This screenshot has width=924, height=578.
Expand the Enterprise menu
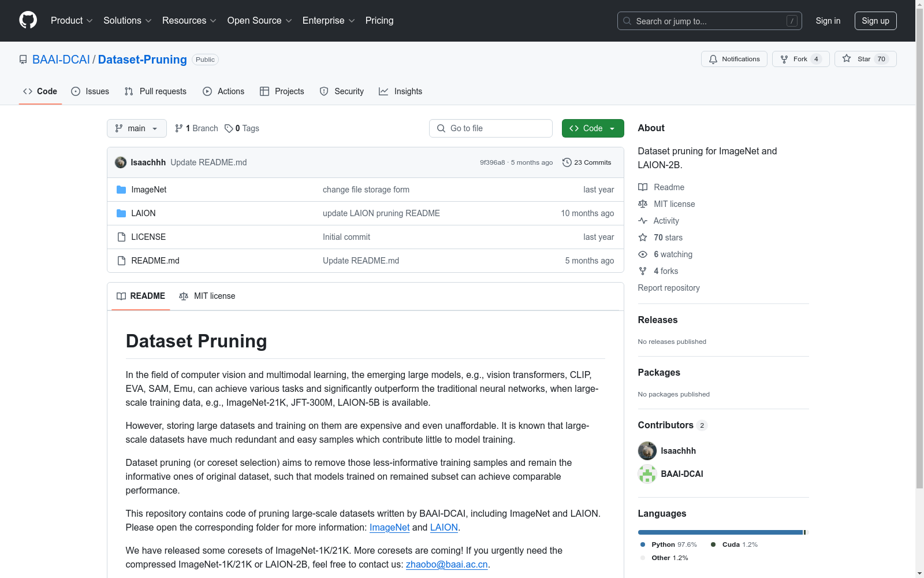coord(329,21)
